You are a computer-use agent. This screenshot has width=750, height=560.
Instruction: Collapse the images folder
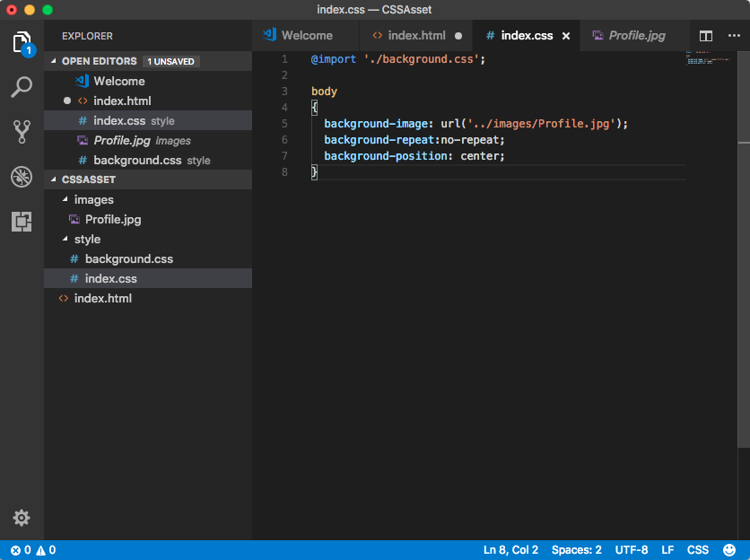(x=148, y=199)
